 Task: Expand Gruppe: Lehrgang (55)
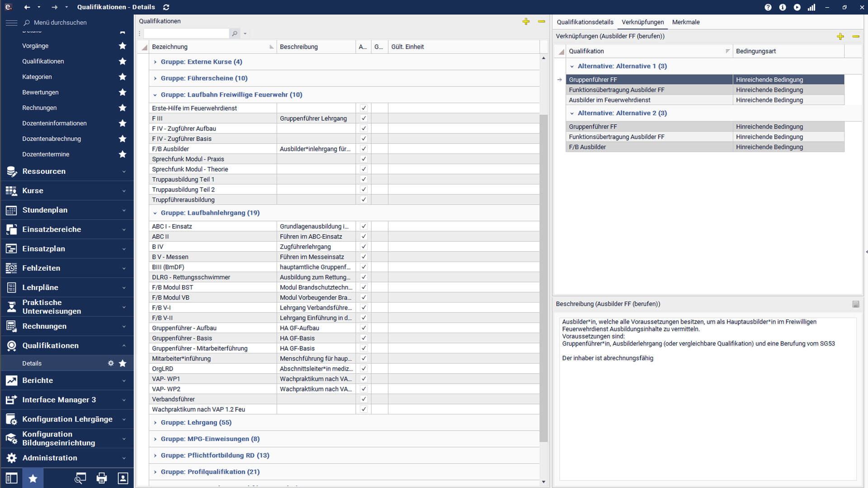pos(155,422)
